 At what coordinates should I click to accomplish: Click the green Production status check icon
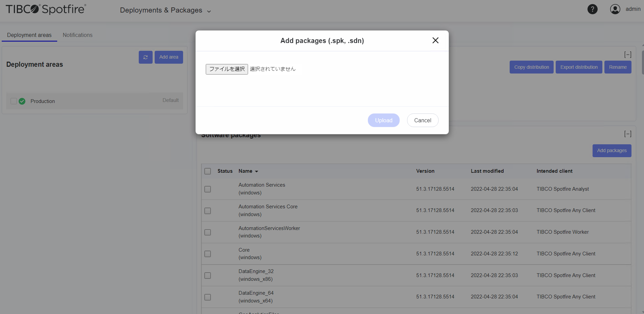(x=22, y=101)
